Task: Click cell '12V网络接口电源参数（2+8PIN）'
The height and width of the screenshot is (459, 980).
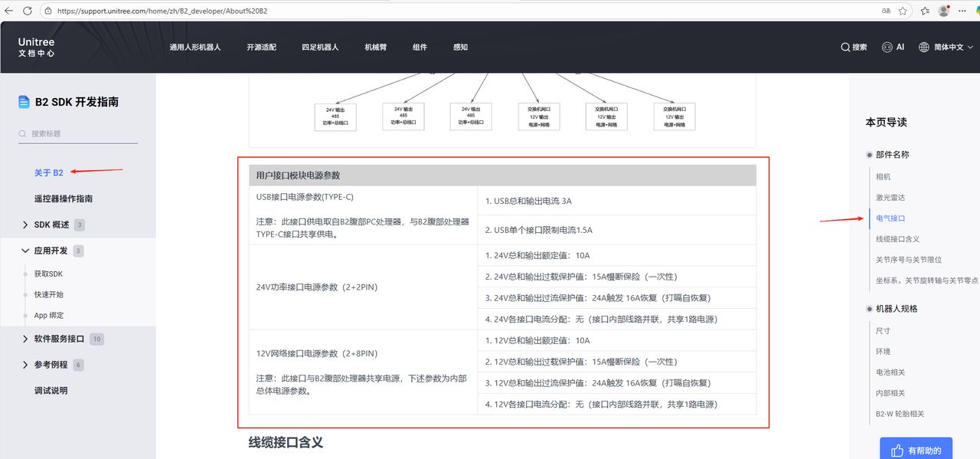Action: coord(363,372)
